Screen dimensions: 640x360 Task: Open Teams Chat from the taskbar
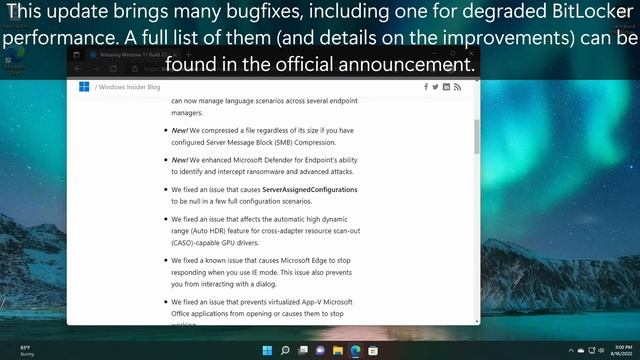click(320, 351)
